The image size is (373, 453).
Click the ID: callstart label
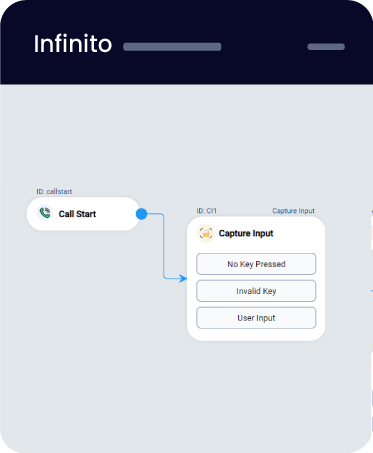(x=54, y=191)
